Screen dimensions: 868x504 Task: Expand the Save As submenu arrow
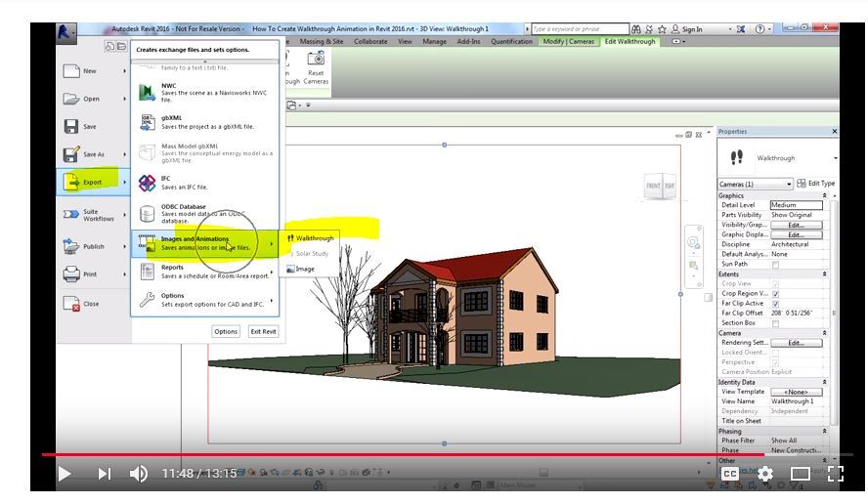point(124,154)
